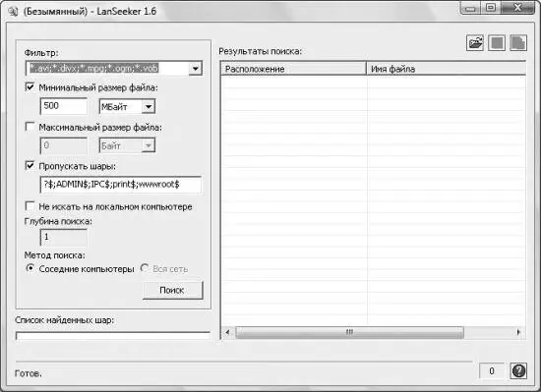Click the document page toolbar icon
The height and width of the screenshot is (392, 541).
pyautogui.click(x=518, y=43)
